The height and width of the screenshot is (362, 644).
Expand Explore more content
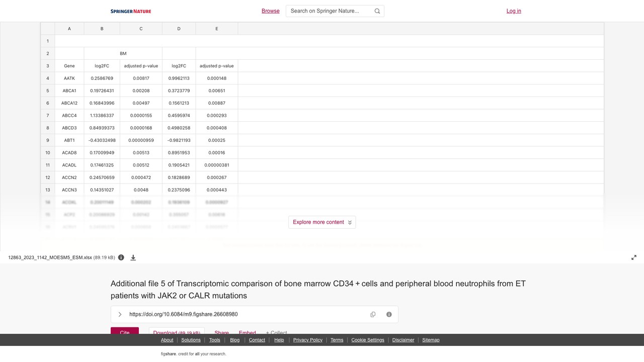point(322,222)
